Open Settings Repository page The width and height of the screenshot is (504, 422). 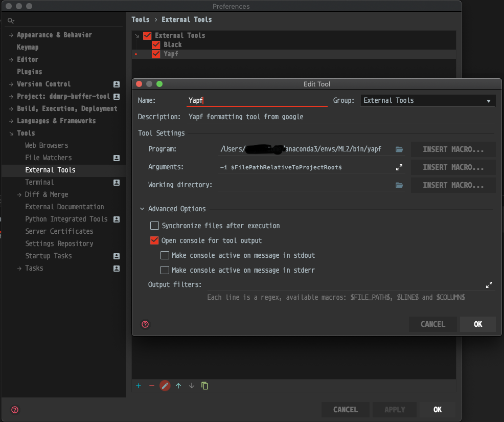[59, 243]
